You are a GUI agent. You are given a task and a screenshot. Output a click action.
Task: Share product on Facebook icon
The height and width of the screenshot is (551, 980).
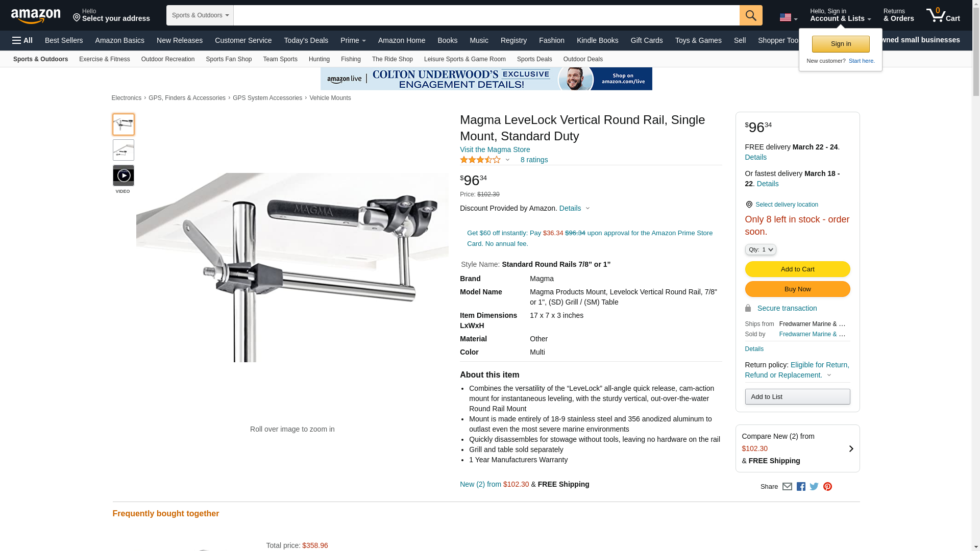801,487
